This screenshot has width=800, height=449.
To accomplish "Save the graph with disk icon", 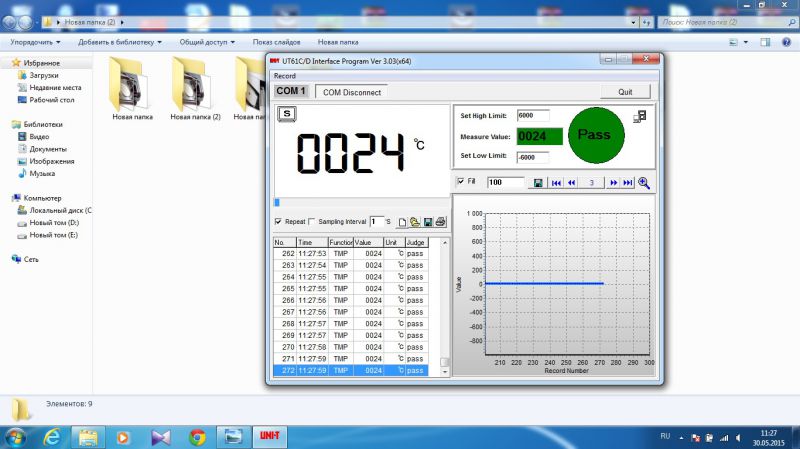I will (x=538, y=183).
